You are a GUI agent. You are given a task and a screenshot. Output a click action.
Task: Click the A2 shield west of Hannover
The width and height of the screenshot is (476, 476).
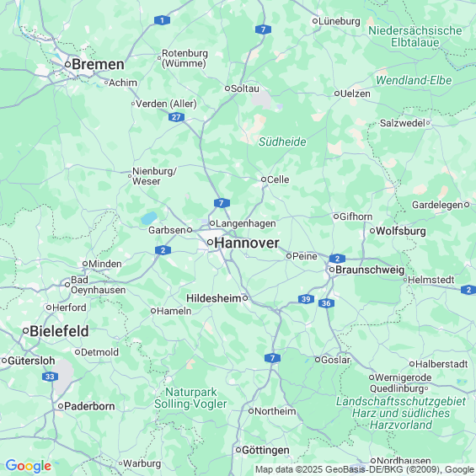[163, 250]
